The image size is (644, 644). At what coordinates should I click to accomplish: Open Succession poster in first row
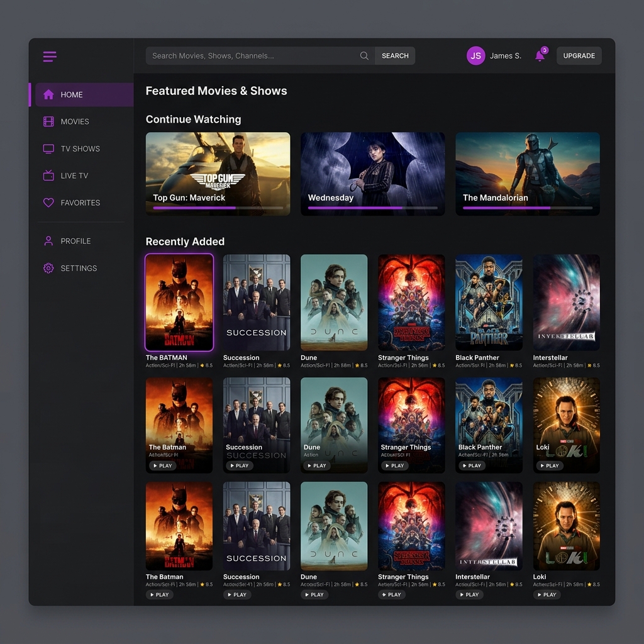point(257,303)
